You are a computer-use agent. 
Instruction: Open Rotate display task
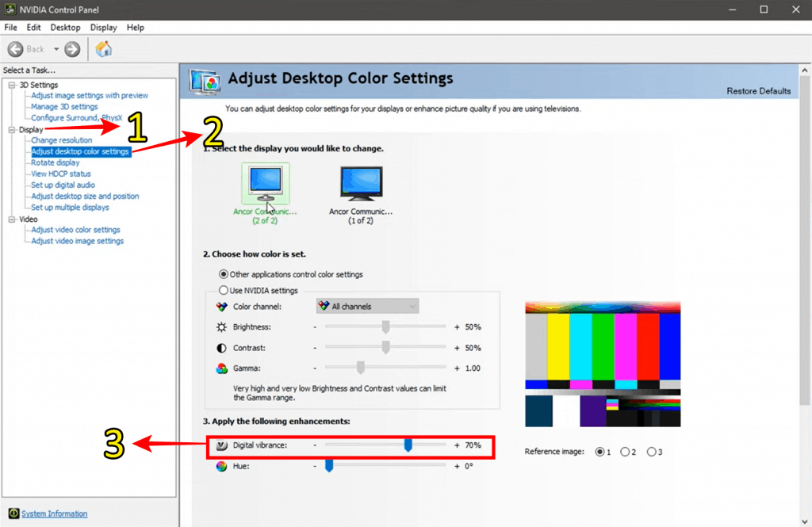(x=56, y=162)
